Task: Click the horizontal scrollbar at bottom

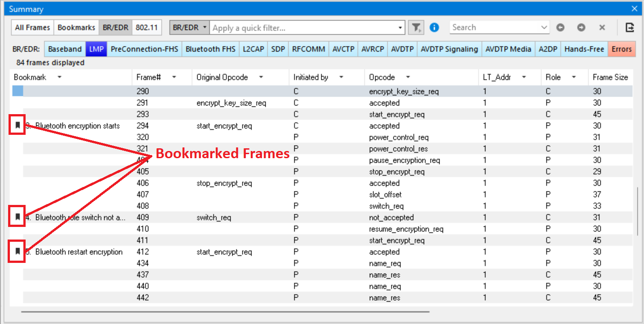Action: 225,311
